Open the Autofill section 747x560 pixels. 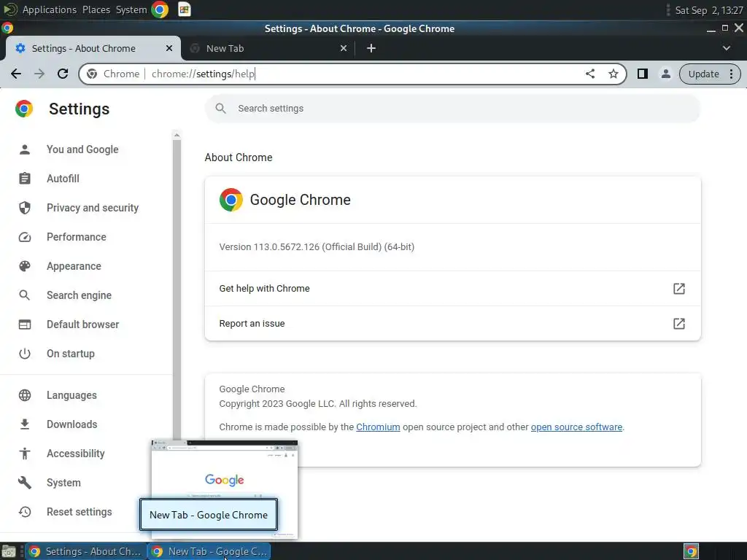tap(63, 179)
